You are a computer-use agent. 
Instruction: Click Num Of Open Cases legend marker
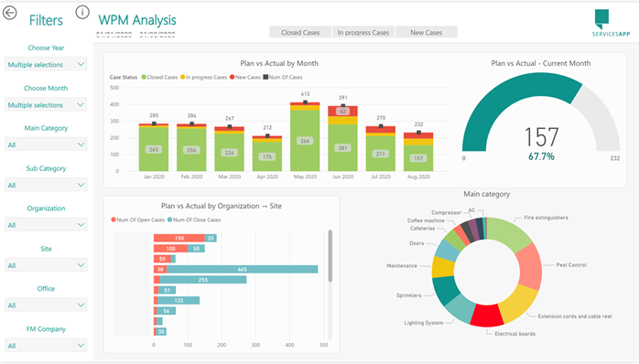[114, 219]
